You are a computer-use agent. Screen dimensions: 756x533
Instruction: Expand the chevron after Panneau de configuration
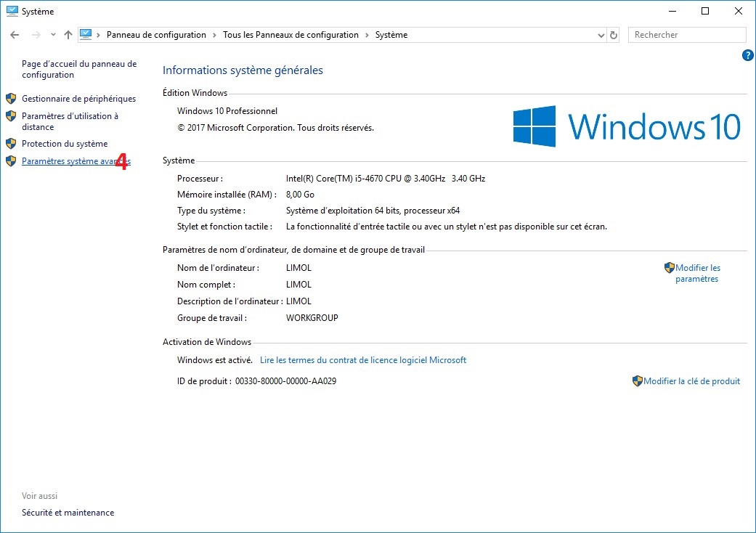pos(214,35)
